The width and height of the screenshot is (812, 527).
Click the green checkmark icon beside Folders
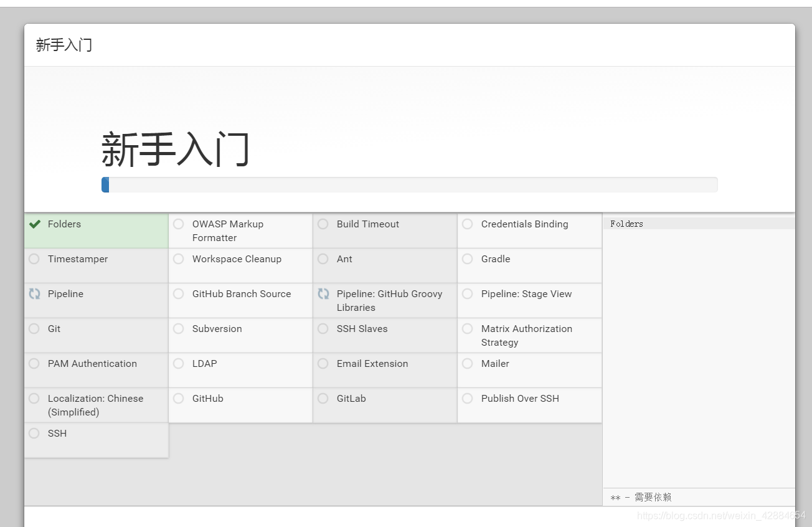[x=35, y=224]
